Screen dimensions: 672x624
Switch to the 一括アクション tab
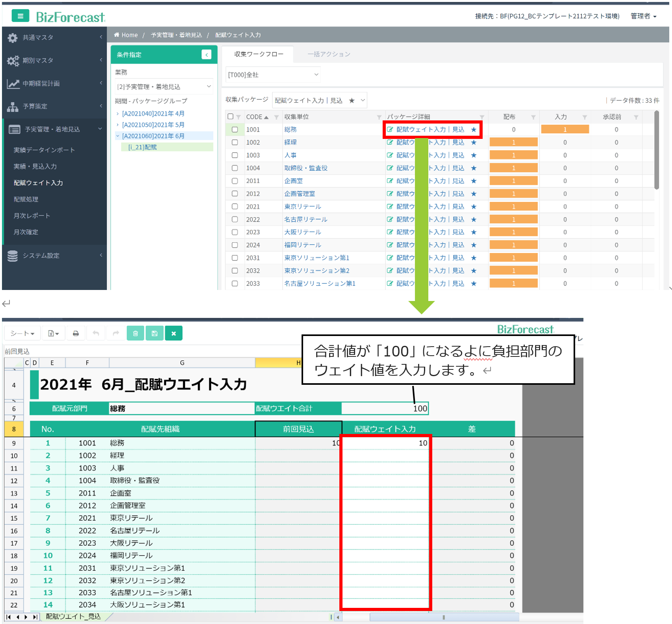(x=329, y=54)
